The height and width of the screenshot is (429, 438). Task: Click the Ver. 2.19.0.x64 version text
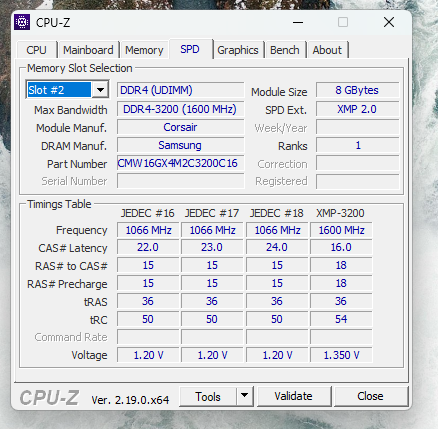point(130,400)
